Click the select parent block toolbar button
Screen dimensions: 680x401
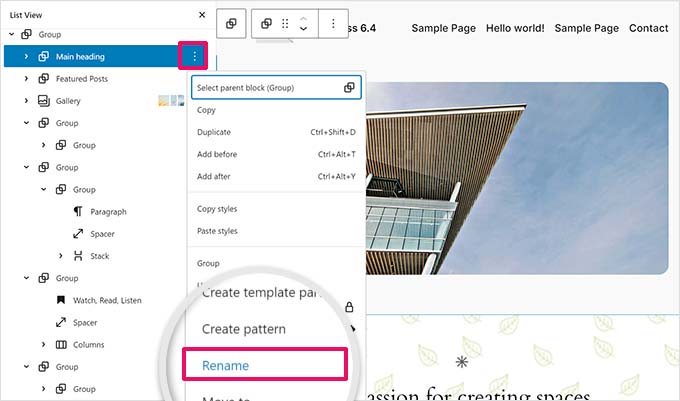[231, 23]
